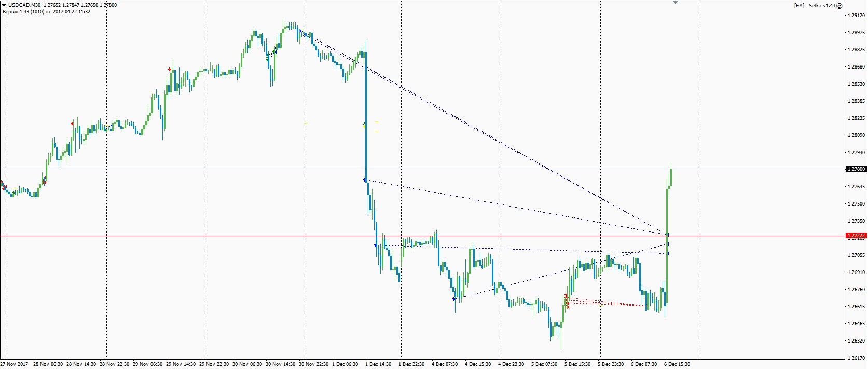
Task: Click the 1 Dec 14:30 time axis label
Action: point(379,364)
